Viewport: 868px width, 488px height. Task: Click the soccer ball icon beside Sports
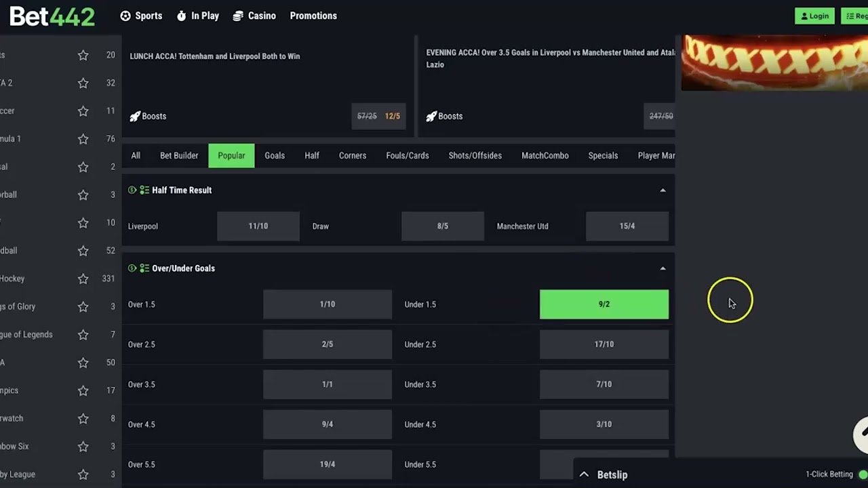coord(125,16)
